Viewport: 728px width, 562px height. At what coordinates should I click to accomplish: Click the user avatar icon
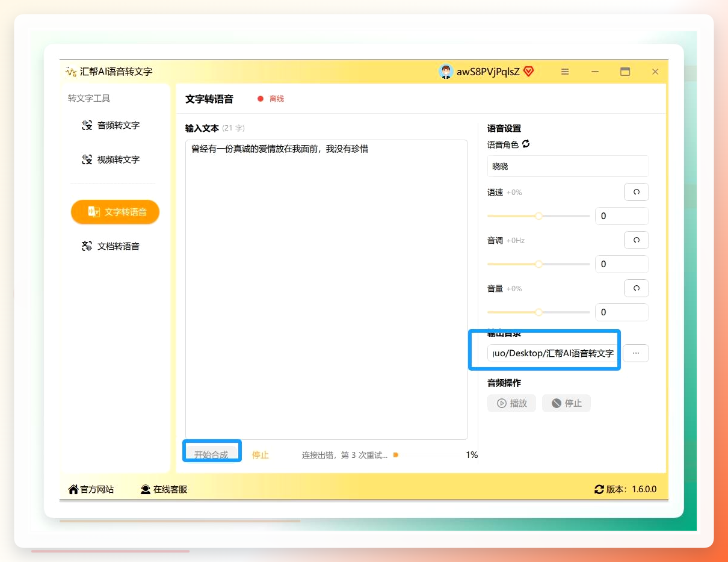[x=446, y=72]
